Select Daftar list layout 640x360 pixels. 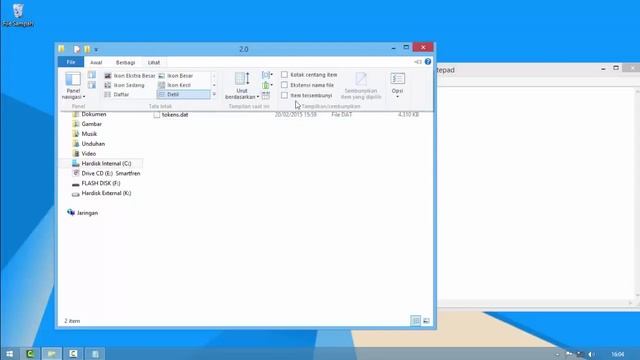click(117, 94)
